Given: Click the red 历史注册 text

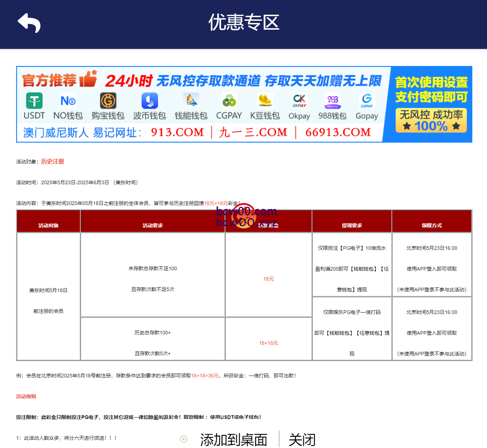Looking at the screenshot, I should [x=53, y=162].
